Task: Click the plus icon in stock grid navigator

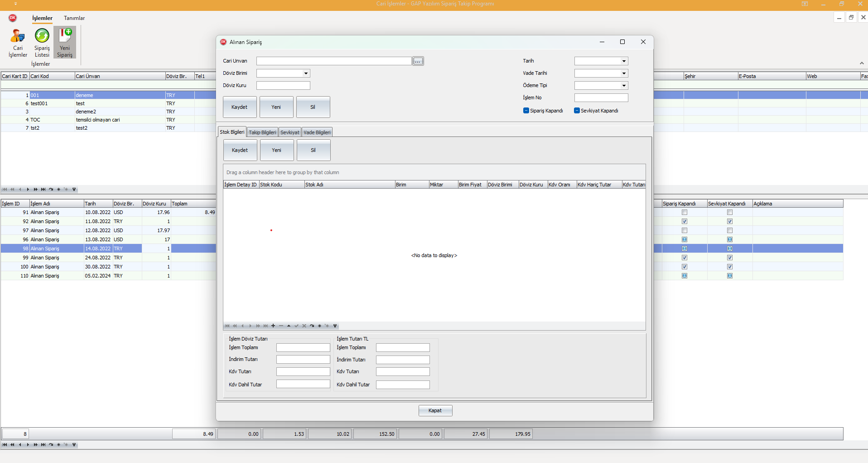Action: tap(273, 326)
